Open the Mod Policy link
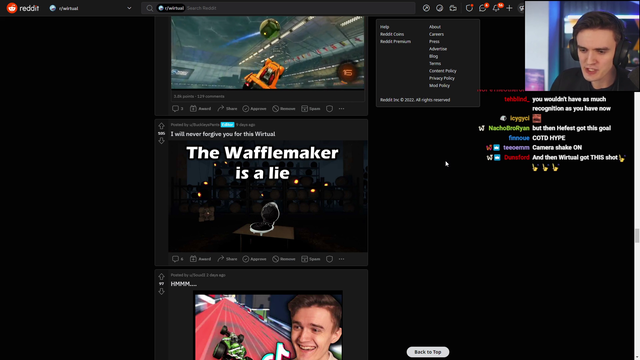The height and width of the screenshot is (360, 640). click(439, 86)
